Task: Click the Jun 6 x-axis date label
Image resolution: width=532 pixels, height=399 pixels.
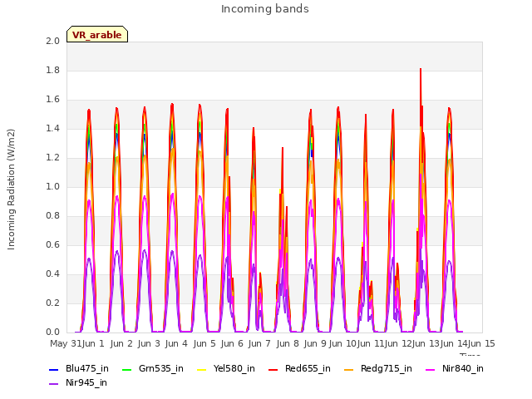Action: click(232, 343)
